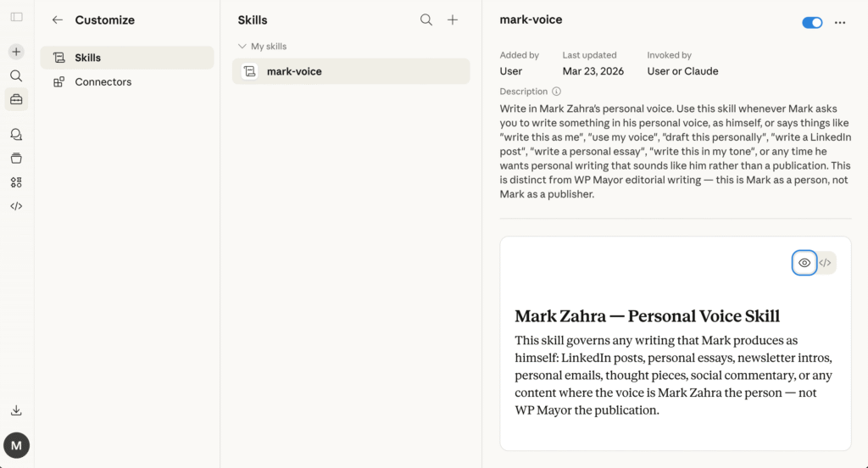868x468 pixels.
Task: Collapse the My skills section
Action: (x=242, y=47)
